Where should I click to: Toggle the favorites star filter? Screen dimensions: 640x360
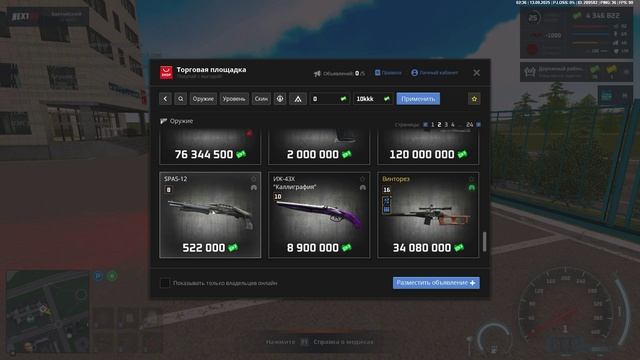point(474,99)
